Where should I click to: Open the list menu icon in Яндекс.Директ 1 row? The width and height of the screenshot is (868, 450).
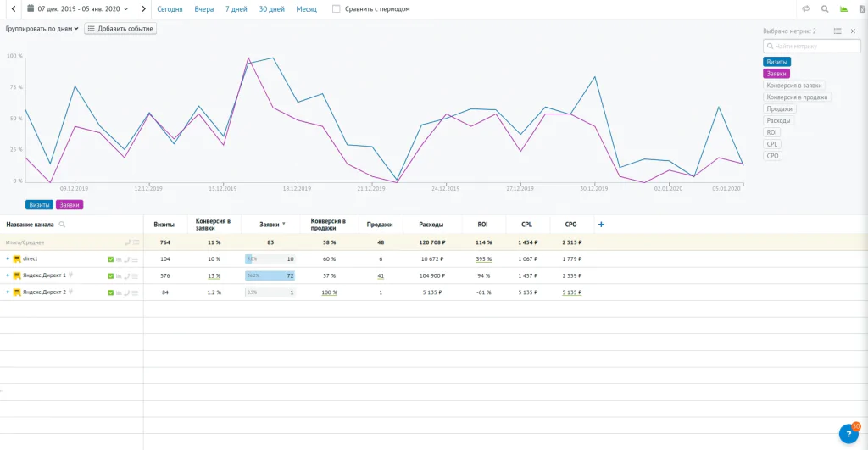pos(135,276)
